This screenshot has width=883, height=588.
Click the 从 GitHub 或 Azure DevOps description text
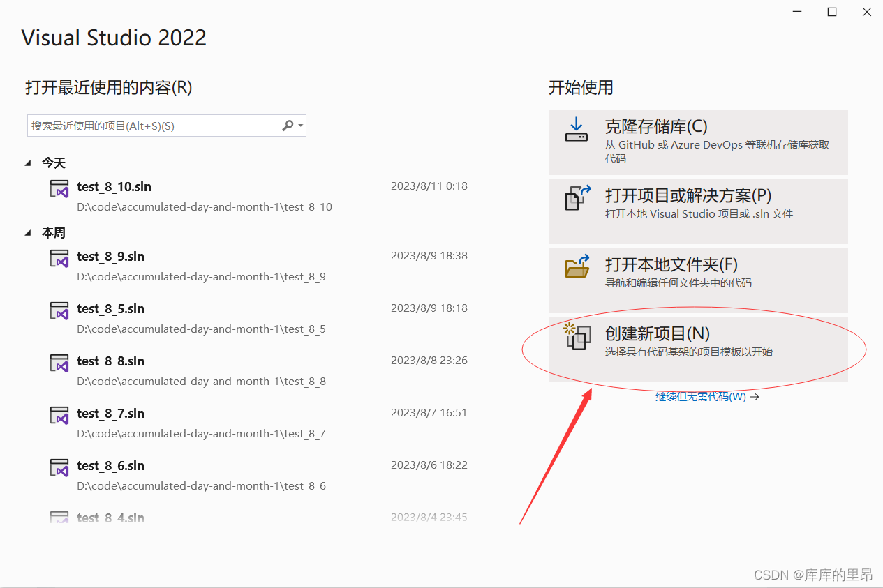pyautogui.click(x=717, y=152)
